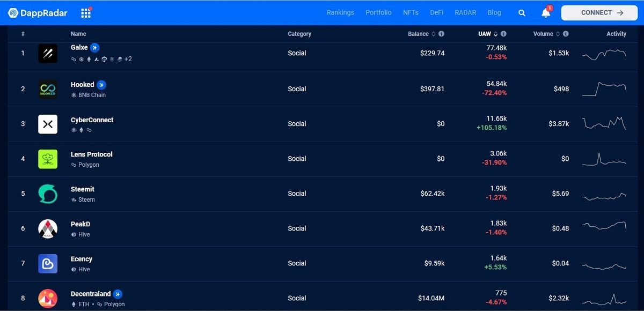Open the Hooked name link
Image resolution: width=644 pixels, height=311 pixels.
click(82, 85)
